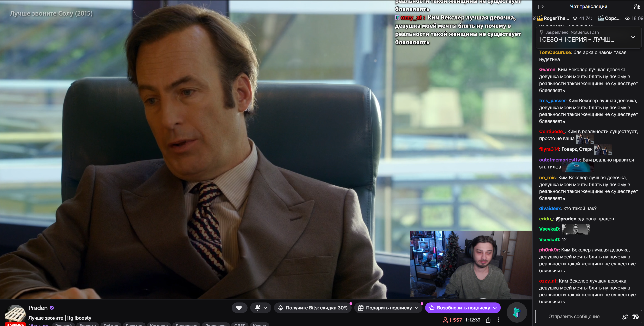This screenshot has width=644, height=326.
Task: Collapse the stream chat panel
Action: [x=541, y=7]
